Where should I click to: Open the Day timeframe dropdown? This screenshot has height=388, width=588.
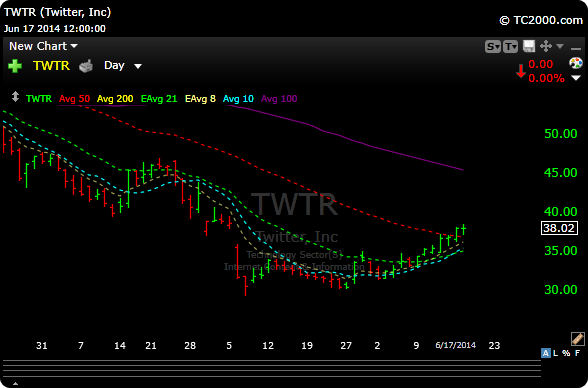123,66
